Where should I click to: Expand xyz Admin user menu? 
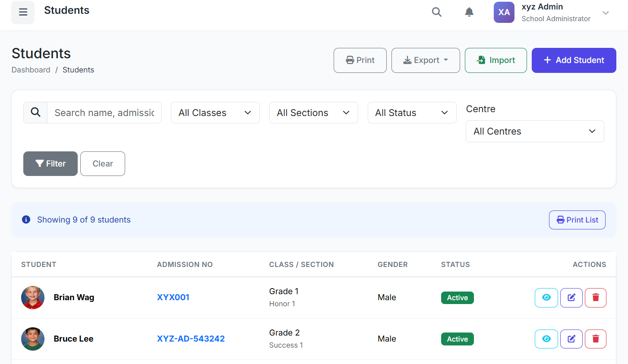[606, 13]
